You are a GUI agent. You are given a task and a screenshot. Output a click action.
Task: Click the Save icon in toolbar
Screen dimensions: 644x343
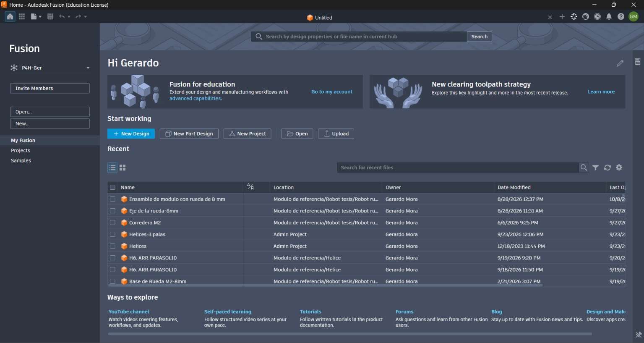50,16
